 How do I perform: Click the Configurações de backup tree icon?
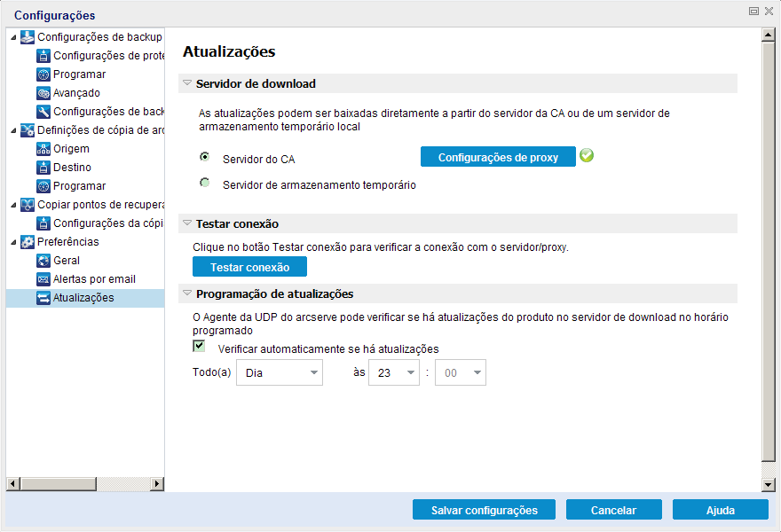[28, 37]
